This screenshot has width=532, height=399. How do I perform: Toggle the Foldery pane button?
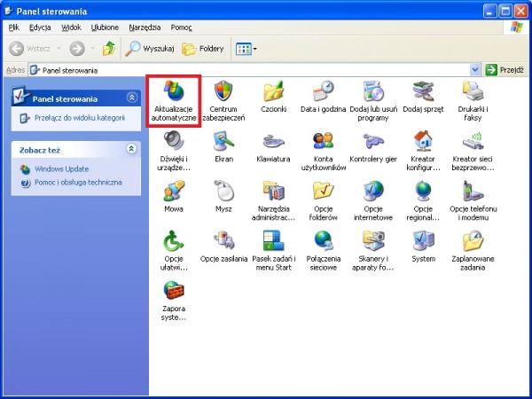203,49
